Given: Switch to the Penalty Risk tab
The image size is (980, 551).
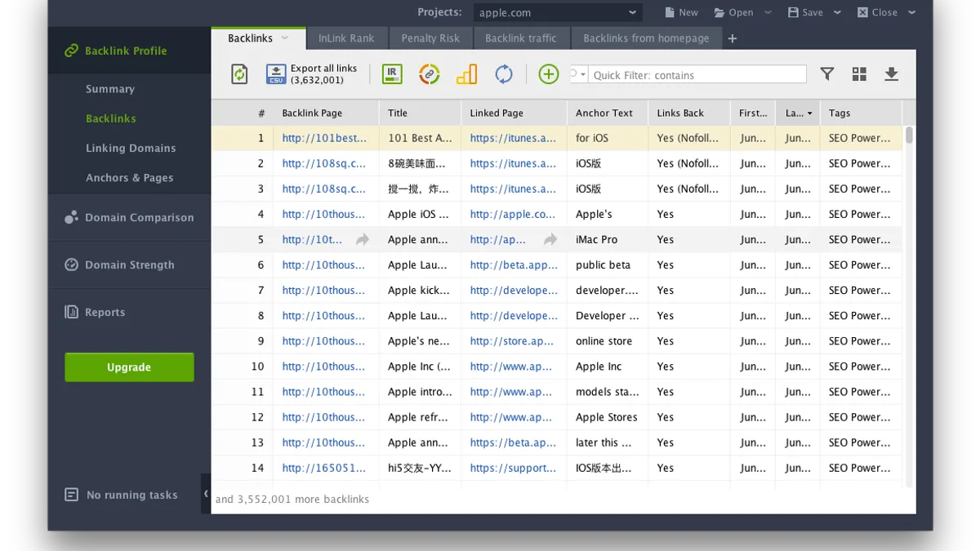Looking at the screenshot, I should point(430,38).
